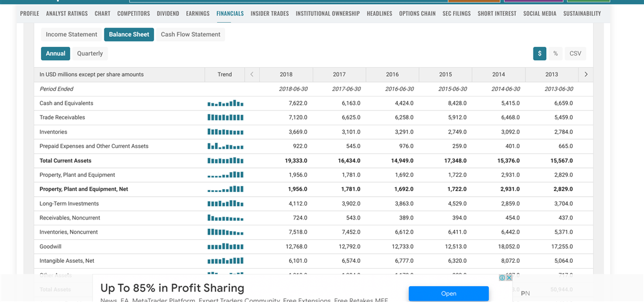Click the ad info icon
The image size is (644, 302).
pyautogui.click(x=502, y=278)
